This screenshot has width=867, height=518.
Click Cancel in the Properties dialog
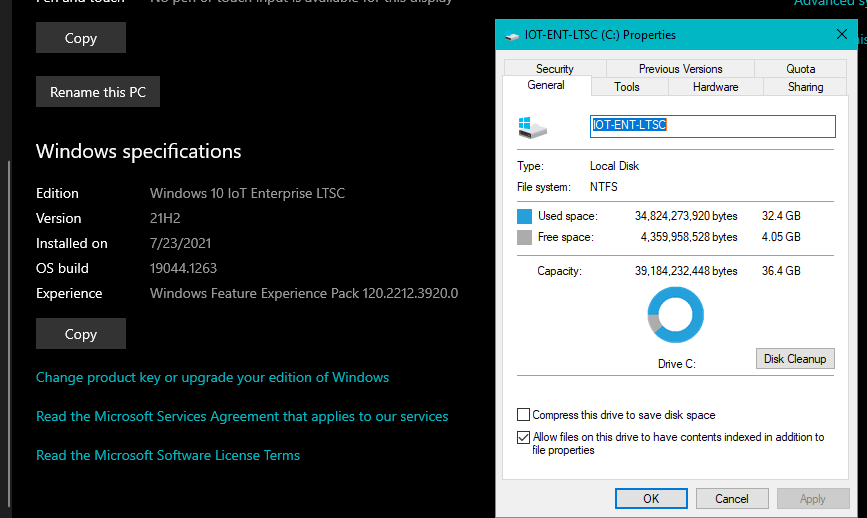[x=732, y=499]
